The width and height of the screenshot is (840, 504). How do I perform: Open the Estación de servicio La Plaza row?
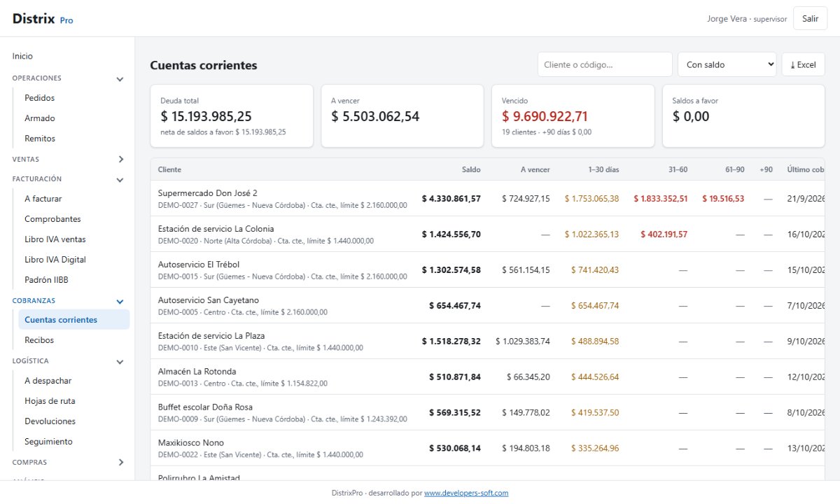click(487, 341)
